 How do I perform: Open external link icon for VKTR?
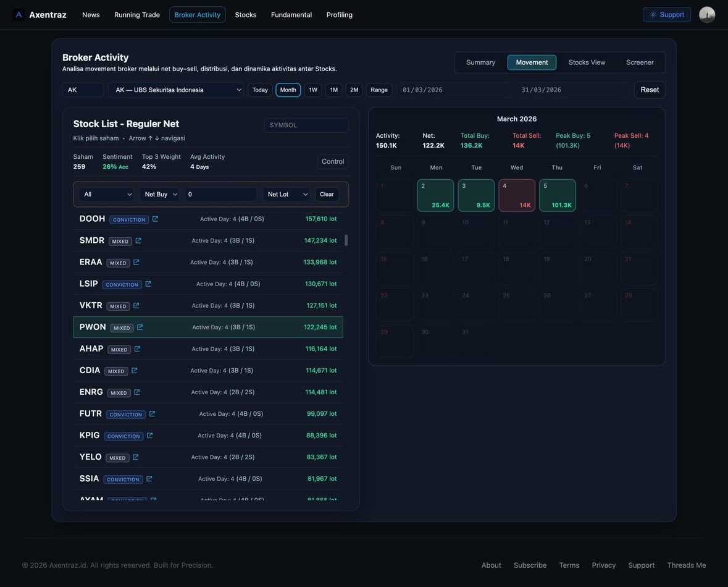click(x=136, y=305)
